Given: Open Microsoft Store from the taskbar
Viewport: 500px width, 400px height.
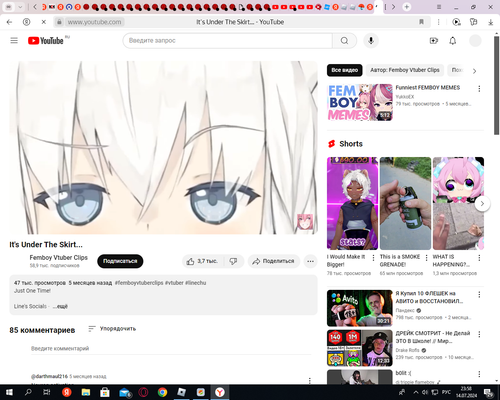Looking at the screenshot, I should pos(105,392).
